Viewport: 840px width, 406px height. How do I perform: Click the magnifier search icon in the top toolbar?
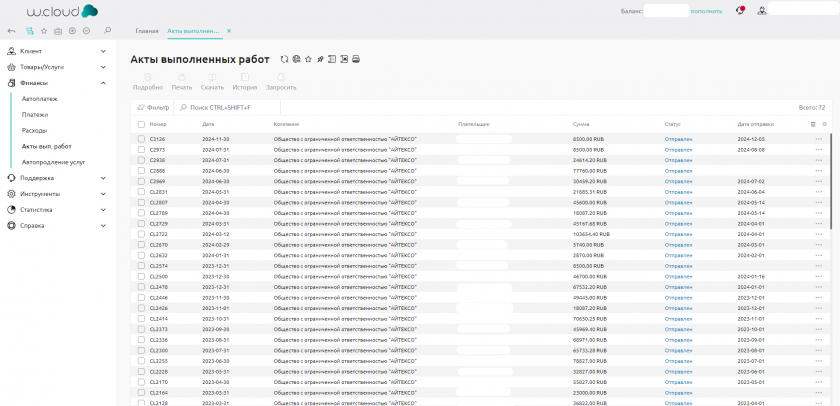[x=107, y=31]
